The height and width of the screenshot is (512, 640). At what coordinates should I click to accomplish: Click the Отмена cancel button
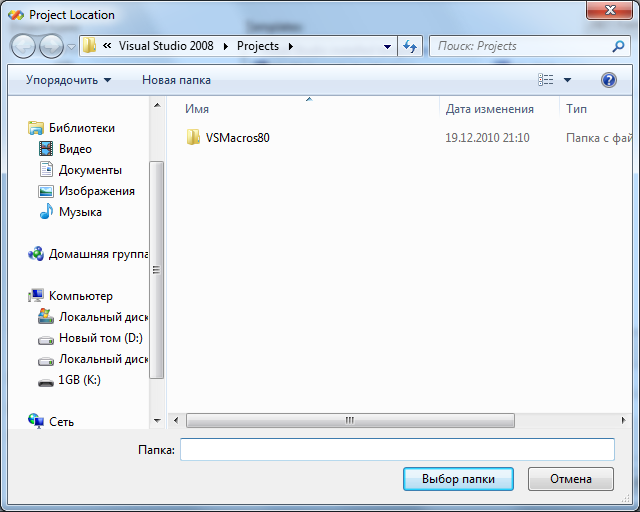(571, 479)
